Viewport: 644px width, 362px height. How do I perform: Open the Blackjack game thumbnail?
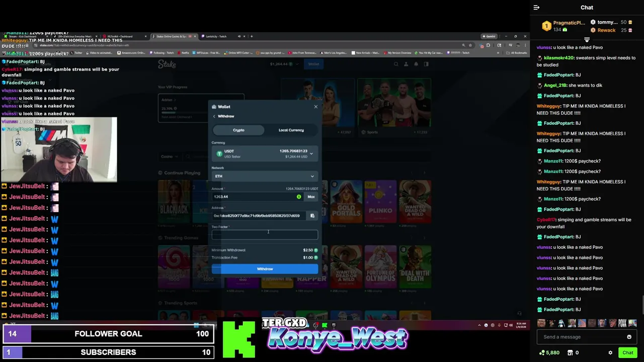coord(174,202)
